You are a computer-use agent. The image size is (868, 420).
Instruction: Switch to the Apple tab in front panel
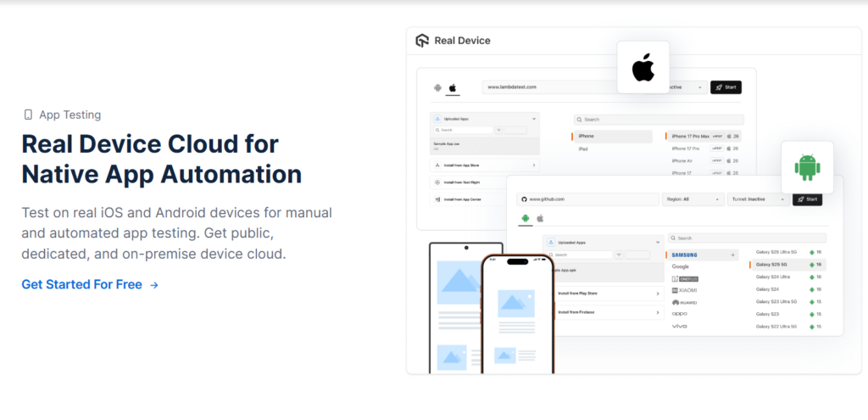(540, 218)
